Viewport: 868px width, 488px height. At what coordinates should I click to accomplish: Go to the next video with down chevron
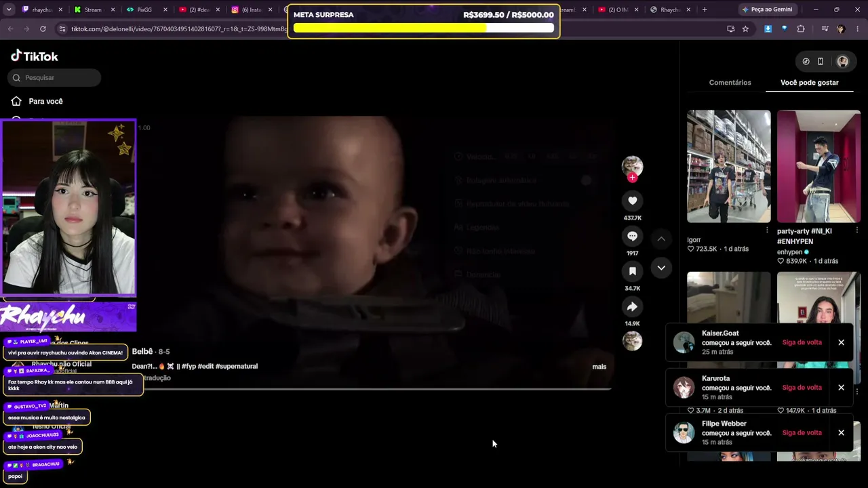(661, 268)
